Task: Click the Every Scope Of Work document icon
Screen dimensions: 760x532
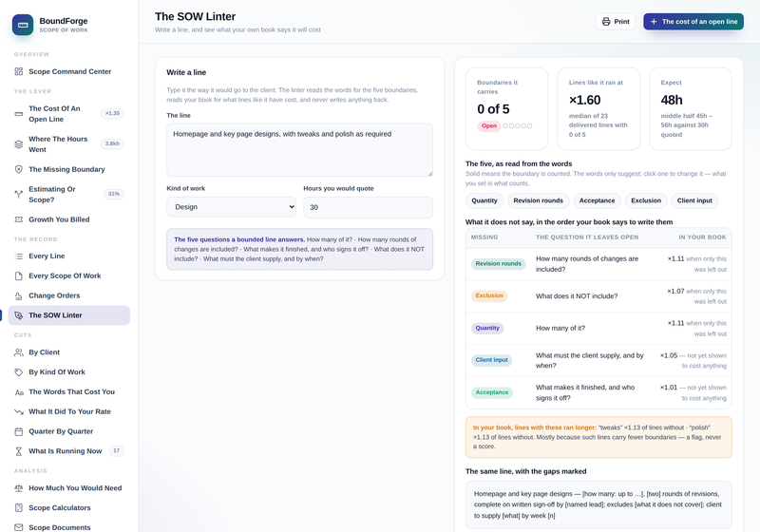Action: pos(18,275)
